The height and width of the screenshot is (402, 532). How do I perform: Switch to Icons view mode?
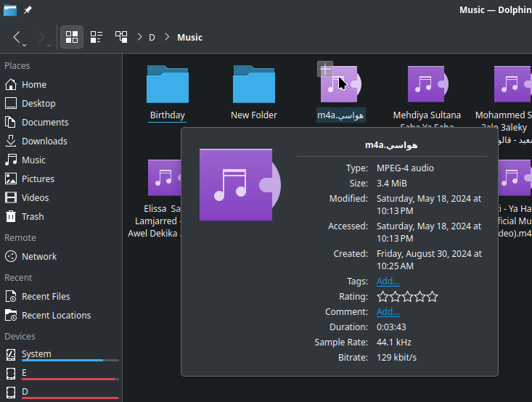(x=72, y=36)
